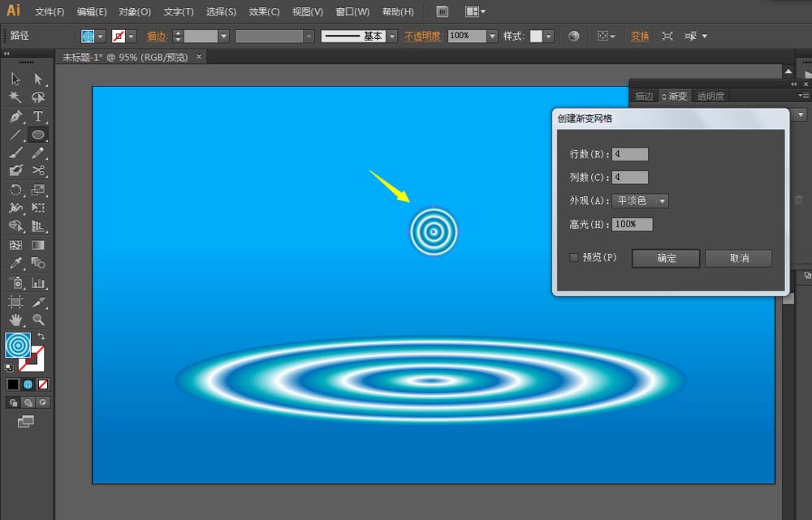Click the 不透明度 opacity link
812x520 pixels.
coord(422,37)
